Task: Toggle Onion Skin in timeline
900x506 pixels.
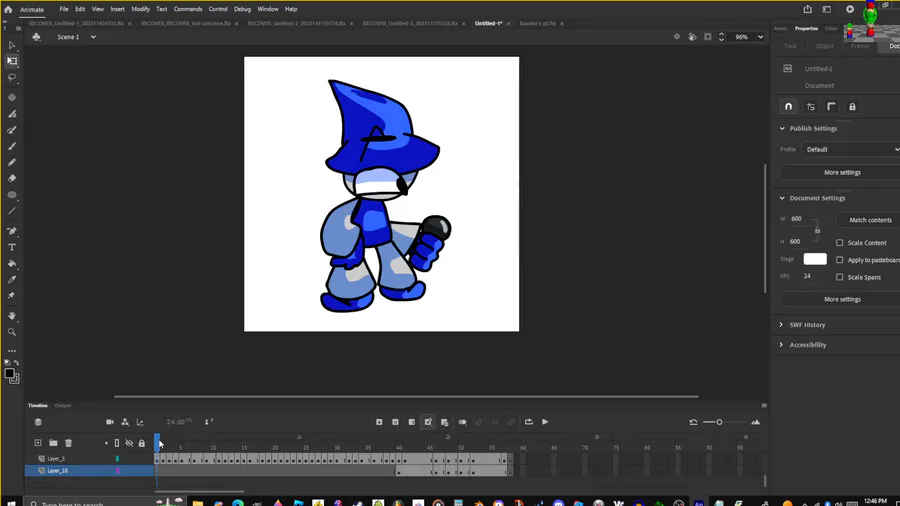Action: (x=463, y=422)
